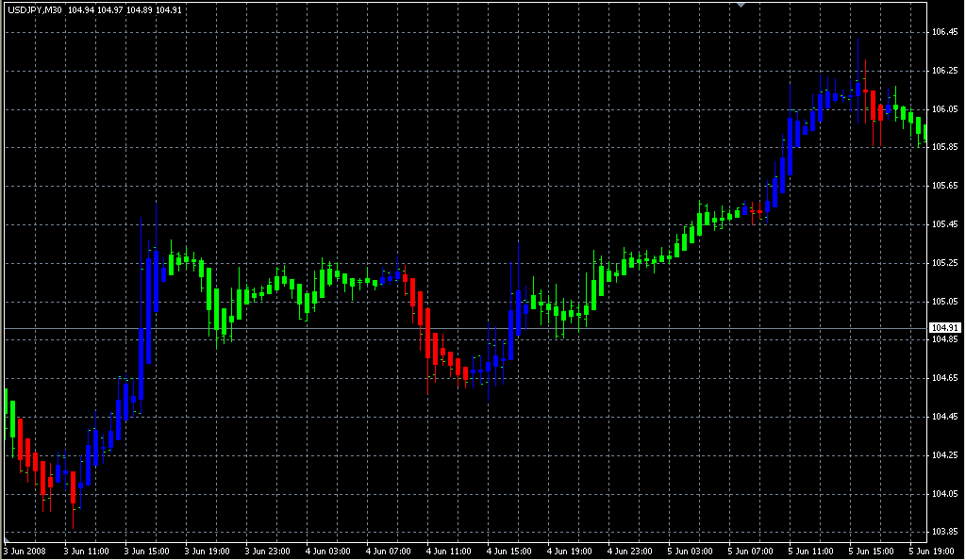Click the 3 Jun 23:00 time label
This screenshot has height=560, width=966.
pos(267,552)
